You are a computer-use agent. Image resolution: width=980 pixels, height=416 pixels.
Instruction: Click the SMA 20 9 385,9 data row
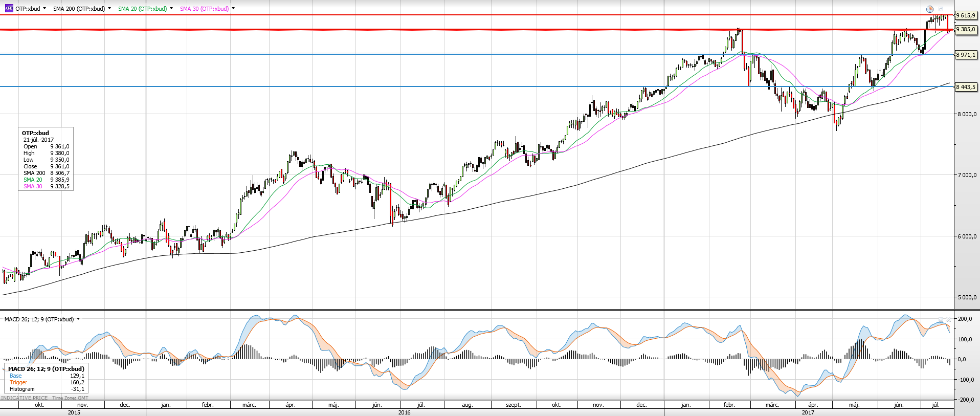(46, 180)
